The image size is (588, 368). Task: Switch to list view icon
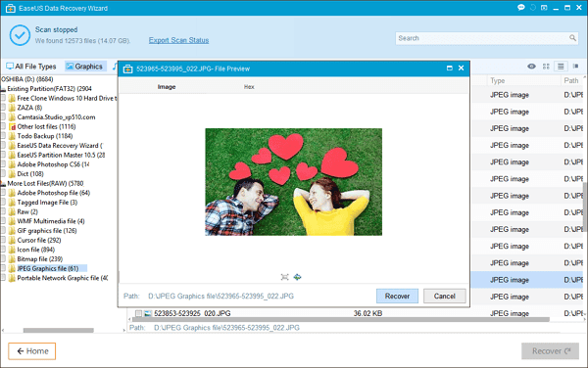click(561, 67)
